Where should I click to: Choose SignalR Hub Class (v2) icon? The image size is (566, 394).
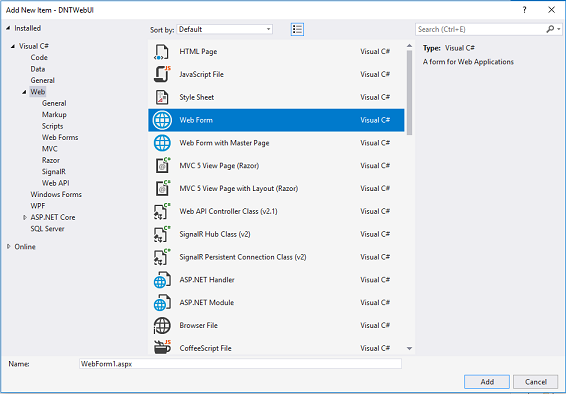click(x=161, y=234)
